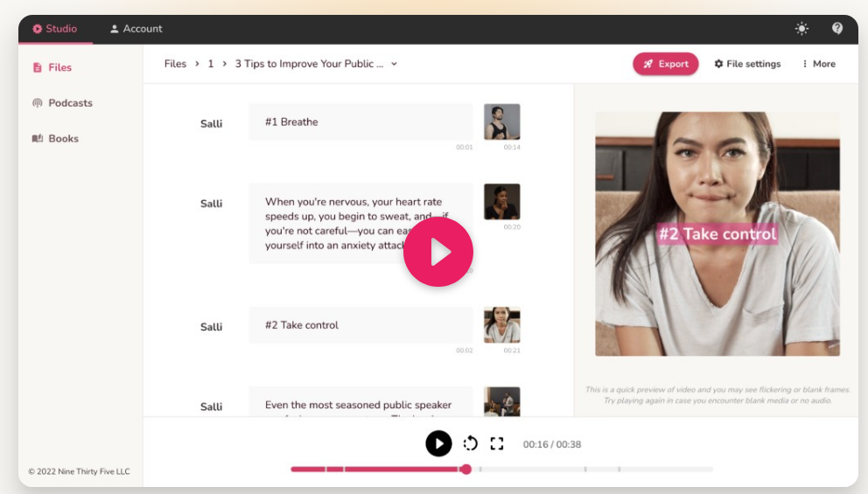Click the Export button
868x494 pixels.
[665, 64]
